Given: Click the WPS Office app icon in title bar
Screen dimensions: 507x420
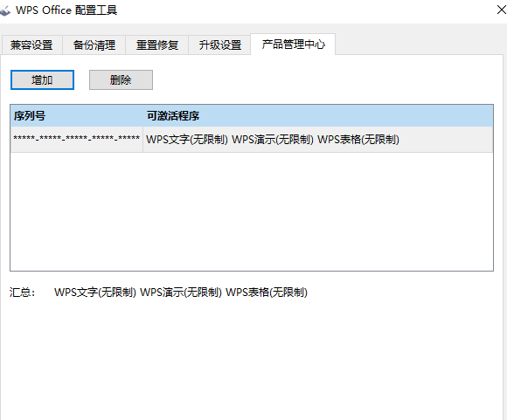Looking at the screenshot, I should pyautogui.click(x=5, y=10).
